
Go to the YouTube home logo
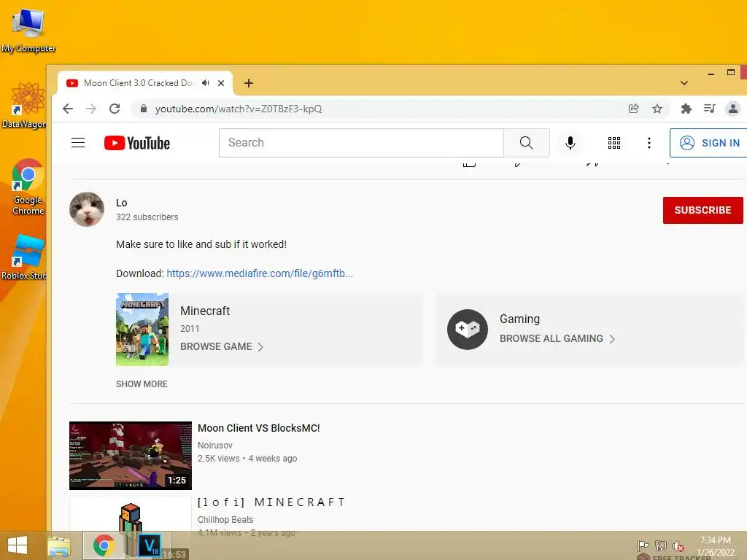[137, 143]
